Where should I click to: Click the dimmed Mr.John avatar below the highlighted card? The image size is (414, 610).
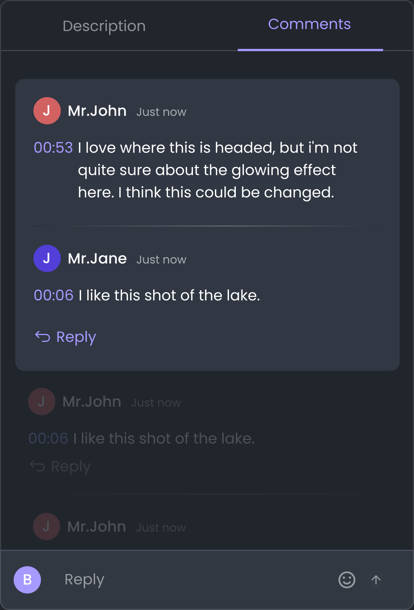point(41,401)
